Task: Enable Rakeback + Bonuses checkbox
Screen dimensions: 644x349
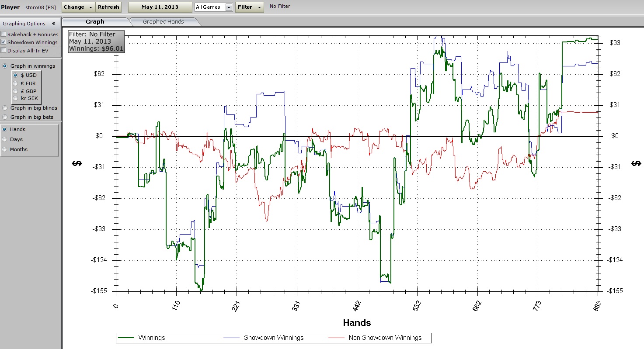Action: point(3,34)
